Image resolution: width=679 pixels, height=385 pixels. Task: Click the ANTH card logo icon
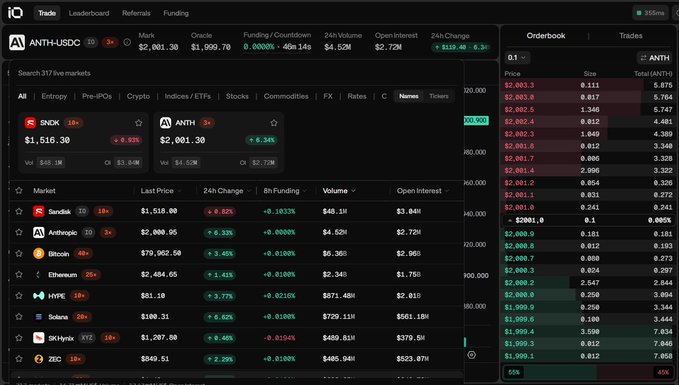coord(165,123)
